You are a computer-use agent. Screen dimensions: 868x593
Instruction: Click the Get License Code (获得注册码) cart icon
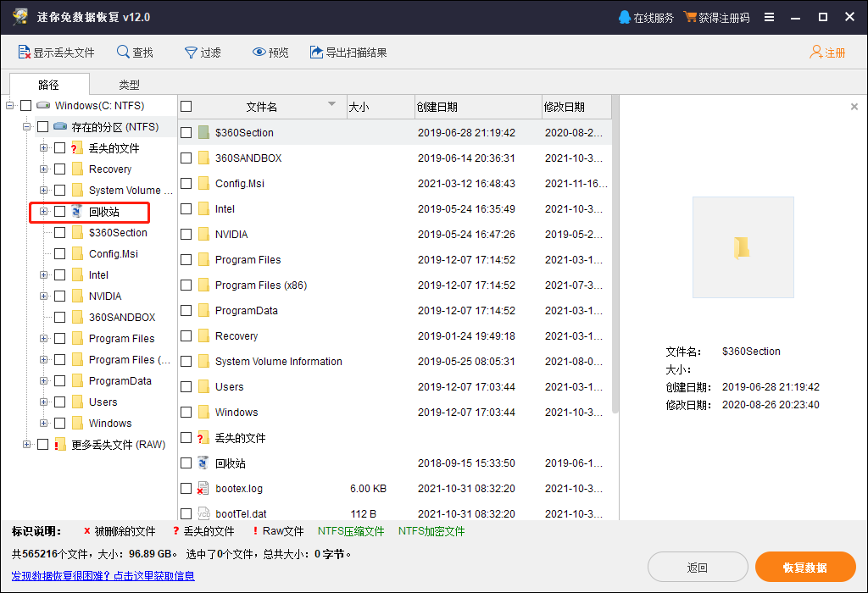pyautogui.click(x=690, y=17)
